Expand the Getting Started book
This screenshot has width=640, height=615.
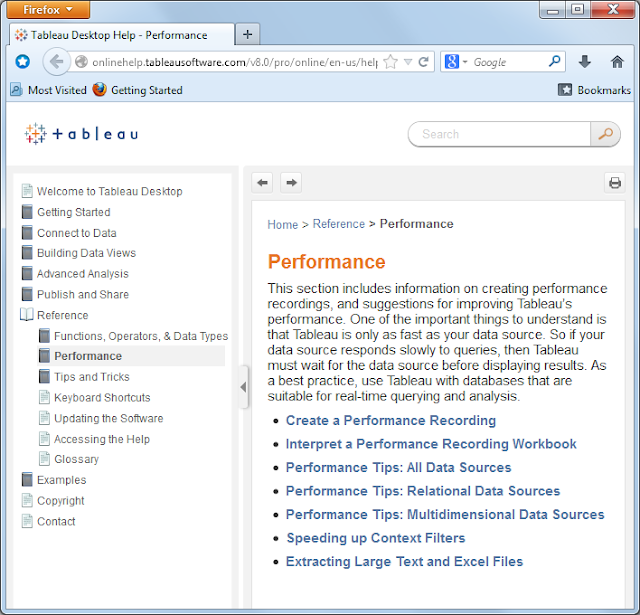pos(73,212)
